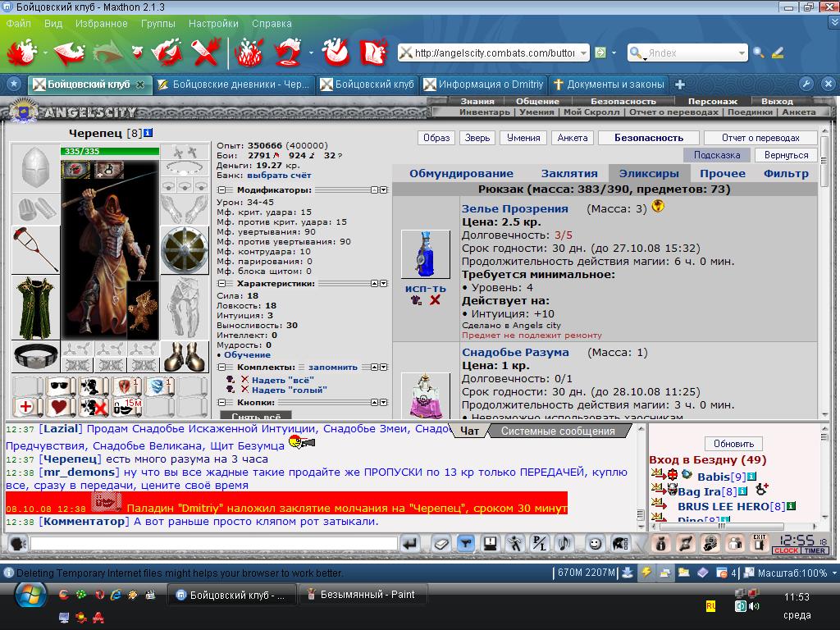840x630 pixels.
Task: Click the запомнить link in Комплекты
Action: pyautogui.click(x=333, y=367)
